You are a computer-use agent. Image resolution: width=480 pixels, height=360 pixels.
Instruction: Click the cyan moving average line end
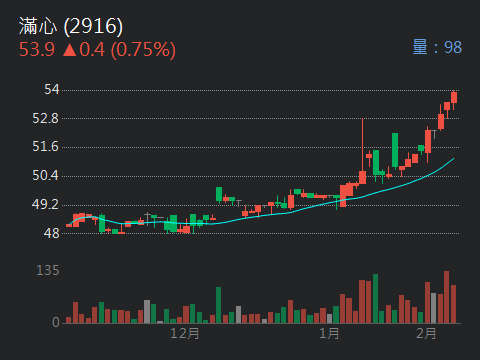[x=453, y=159]
